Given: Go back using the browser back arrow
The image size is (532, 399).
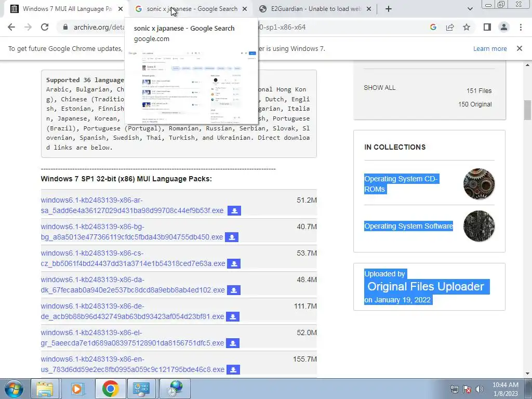Looking at the screenshot, I should pyautogui.click(x=11, y=27).
